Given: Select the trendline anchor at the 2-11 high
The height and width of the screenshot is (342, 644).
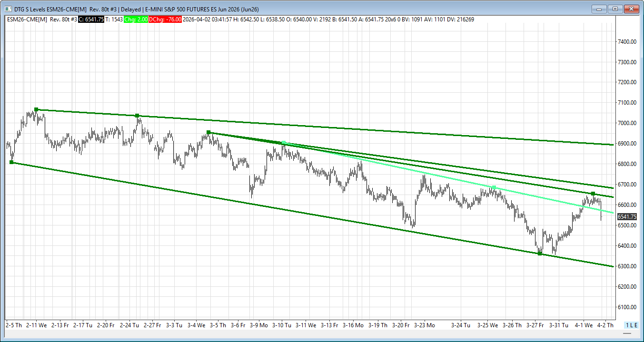Looking at the screenshot, I should 36,109.
